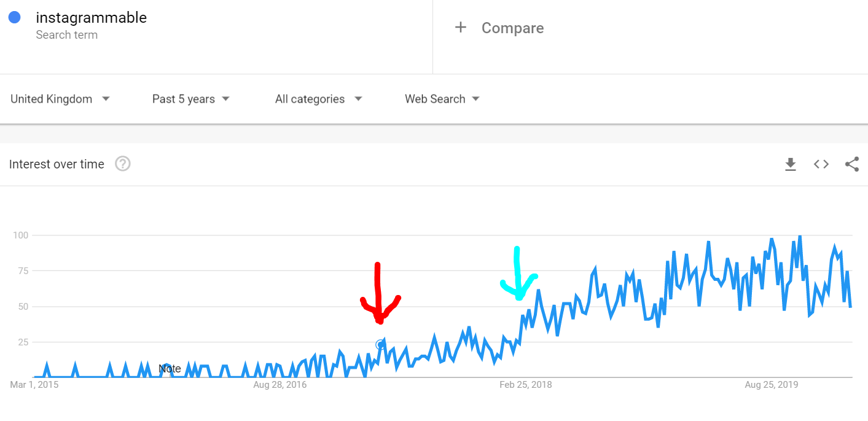868x421 pixels.
Task: Click the blue dot next to instagrammable
Action: (x=14, y=18)
